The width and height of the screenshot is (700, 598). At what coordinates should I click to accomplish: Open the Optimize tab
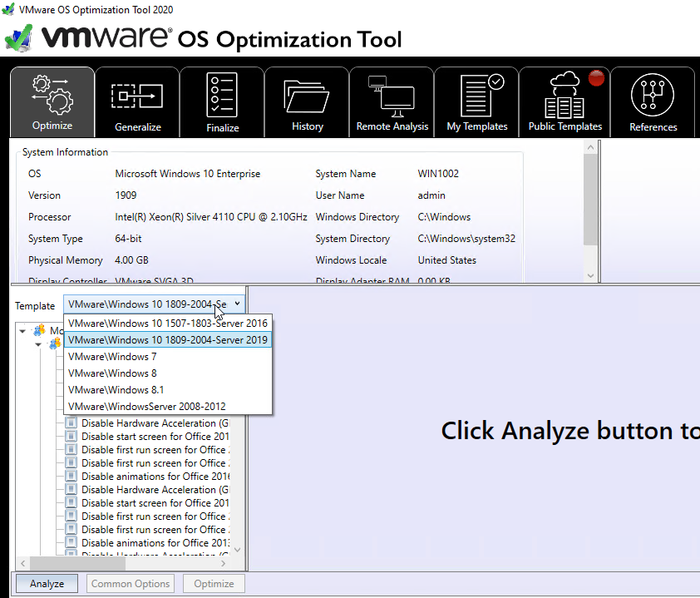pos(52,102)
